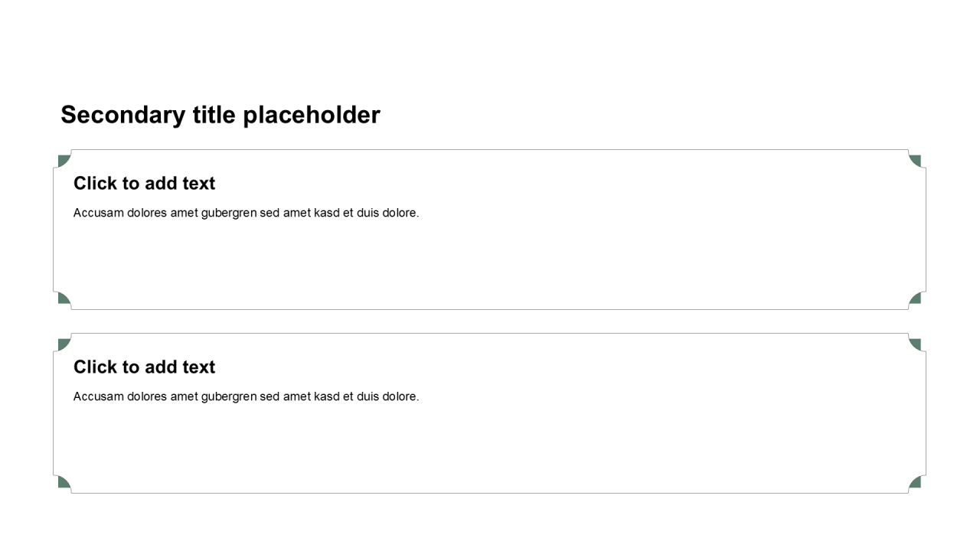The width and height of the screenshot is (980, 551).
Task: Click the 'Accusam dolores' body text in lower card
Action: (x=246, y=396)
